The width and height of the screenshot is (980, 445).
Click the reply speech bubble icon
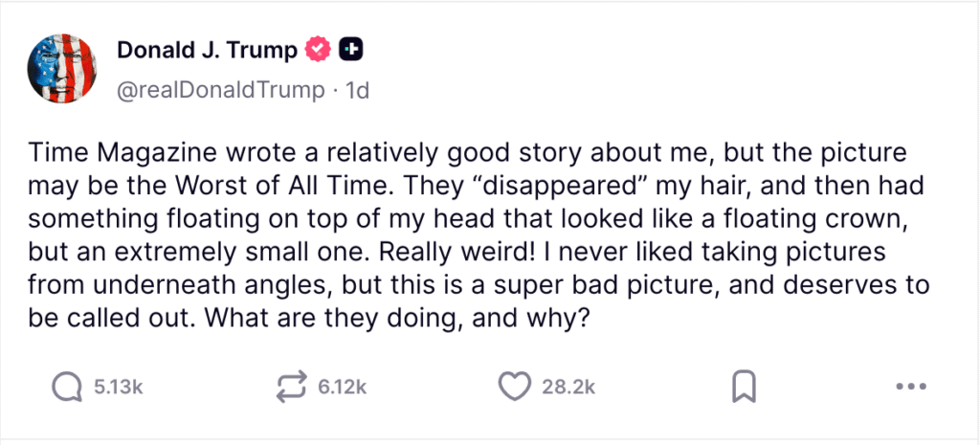pyautogui.click(x=65, y=388)
